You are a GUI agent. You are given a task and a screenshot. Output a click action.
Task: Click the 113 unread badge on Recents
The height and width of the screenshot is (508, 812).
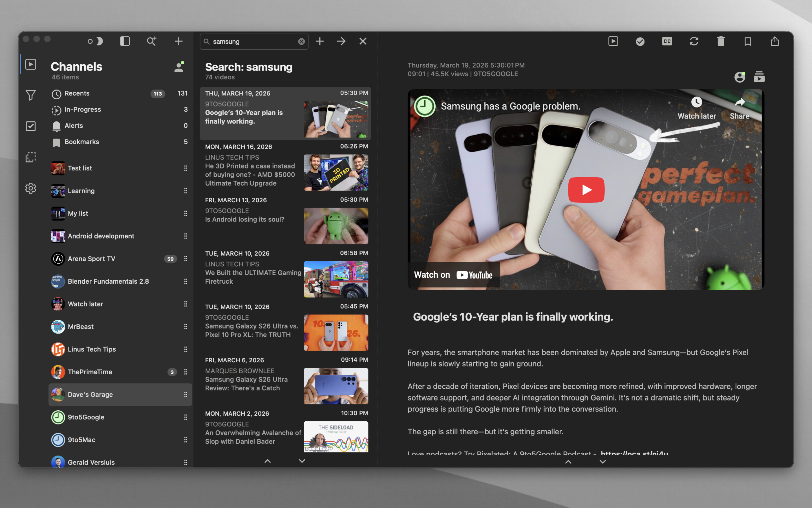(x=158, y=94)
